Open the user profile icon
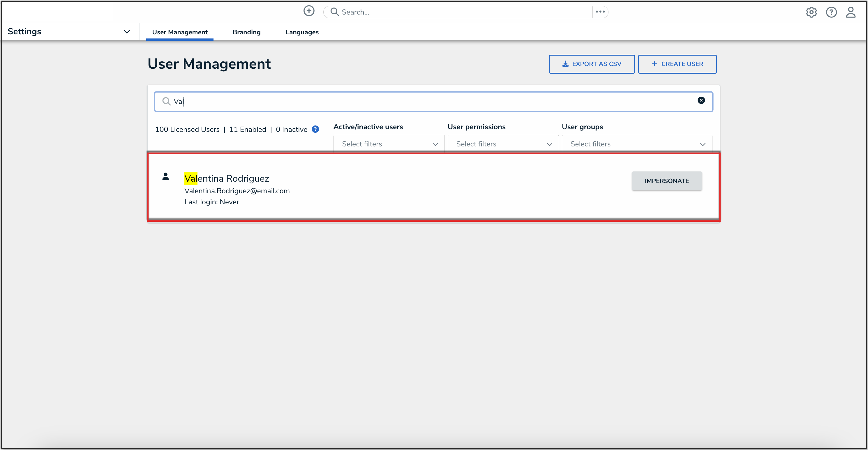This screenshot has width=868, height=450. click(851, 13)
